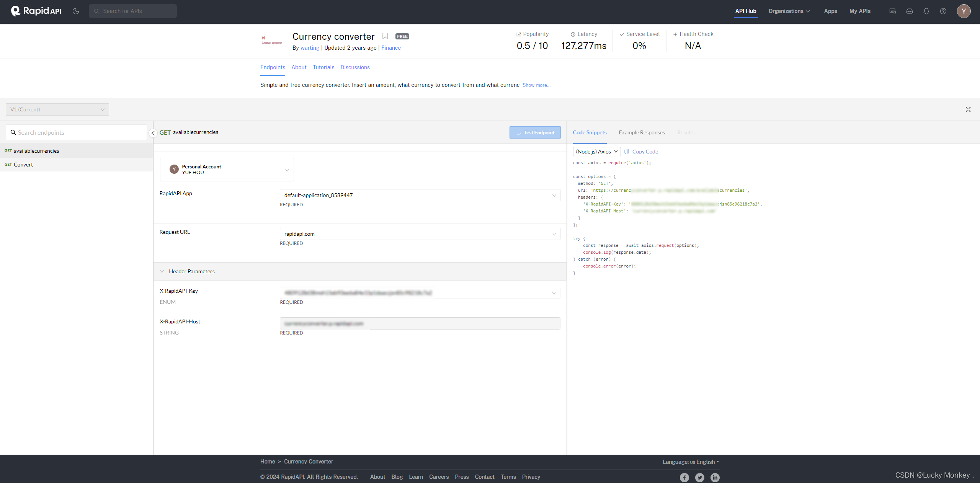Click the Popularity score 0.5 / 10
Viewport: 980px width, 483px height.
(532, 46)
